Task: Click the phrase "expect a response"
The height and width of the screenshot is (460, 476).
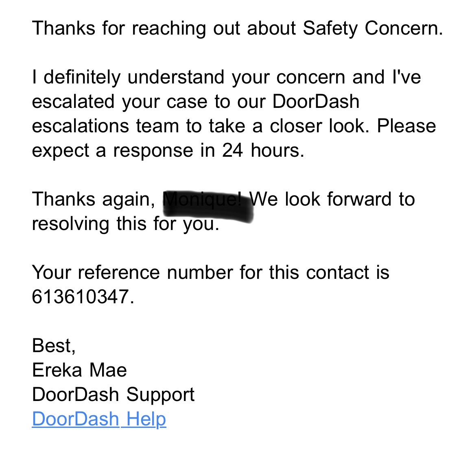Action: point(113,150)
